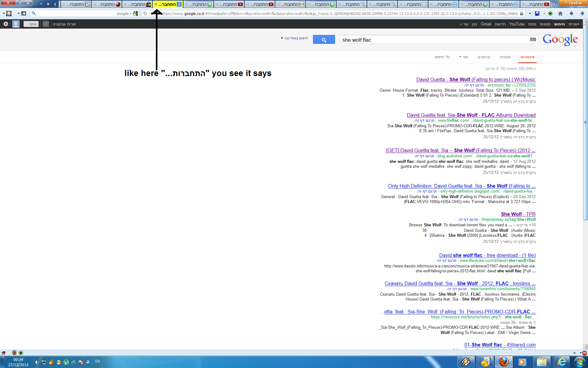
Task: Click the Firefox home button
Action: coord(560,13)
